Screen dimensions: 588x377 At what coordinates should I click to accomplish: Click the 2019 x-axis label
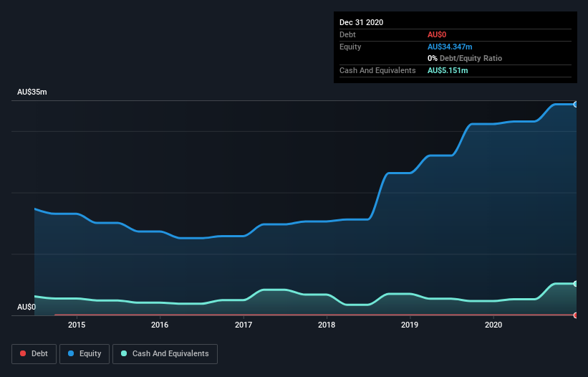(x=410, y=325)
